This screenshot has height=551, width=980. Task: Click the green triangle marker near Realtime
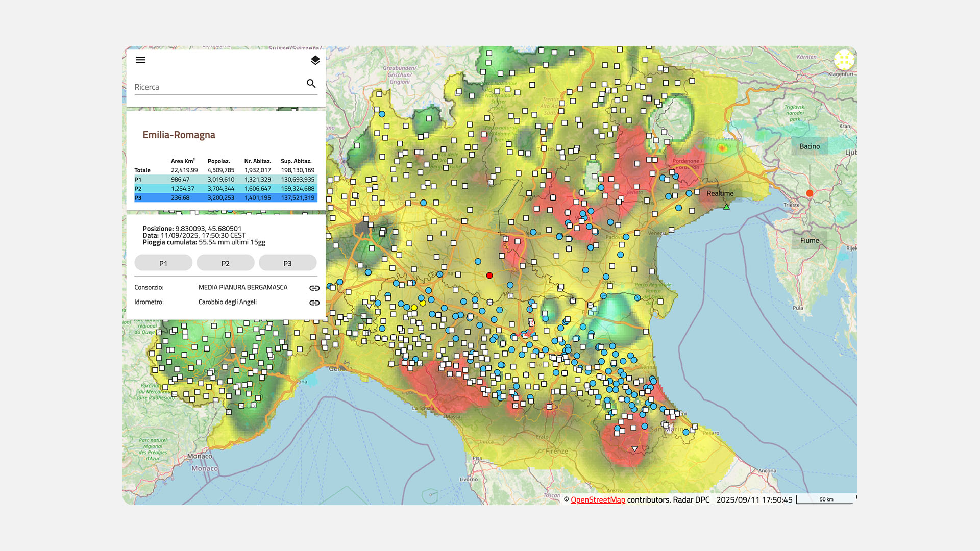click(726, 207)
